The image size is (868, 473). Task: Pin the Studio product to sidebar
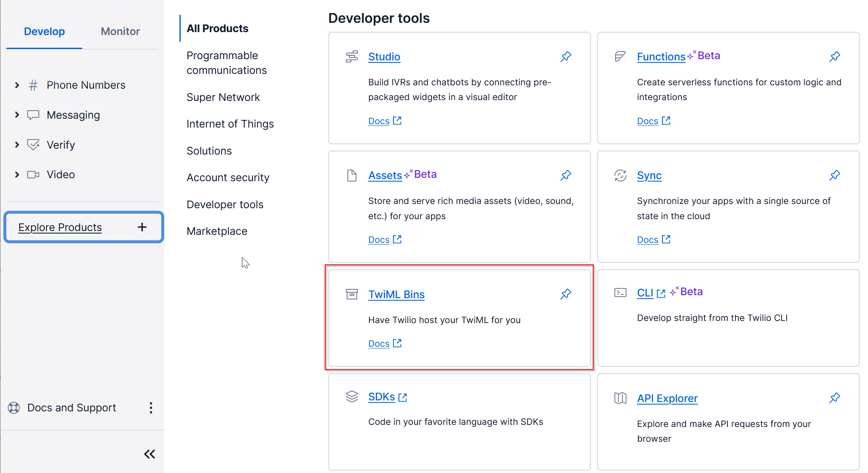[x=566, y=57]
